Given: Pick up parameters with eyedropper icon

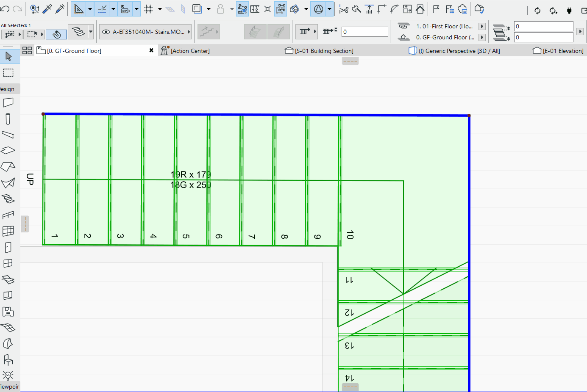Looking at the screenshot, I should coord(47,9).
